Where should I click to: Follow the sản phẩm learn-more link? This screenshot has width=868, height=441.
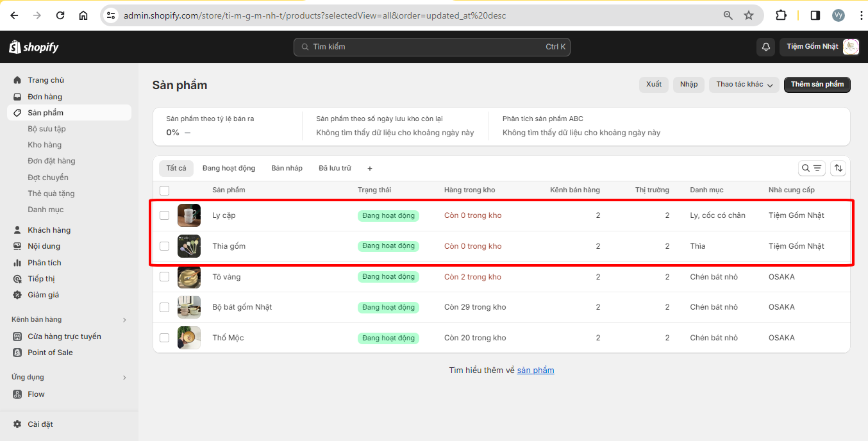(535, 370)
